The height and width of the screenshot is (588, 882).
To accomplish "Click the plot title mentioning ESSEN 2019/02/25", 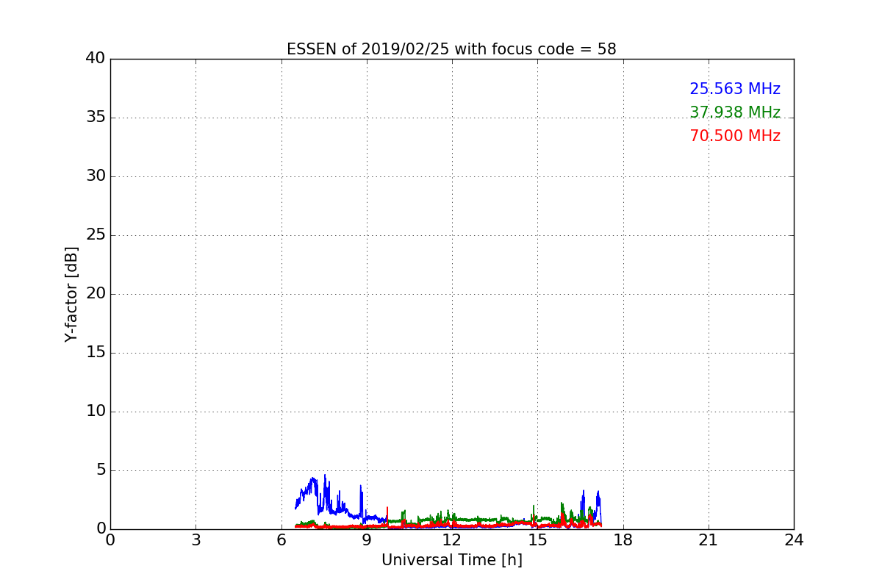I will pyautogui.click(x=451, y=49).
